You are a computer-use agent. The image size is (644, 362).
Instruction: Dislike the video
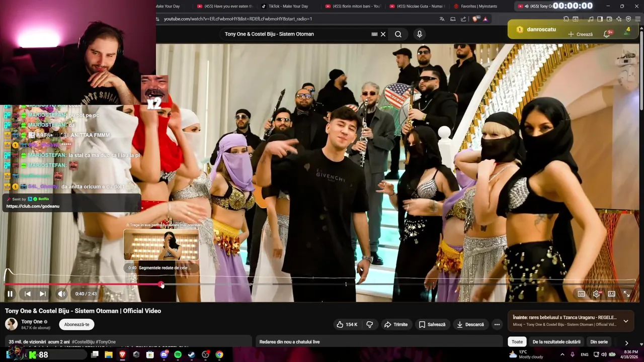pyautogui.click(x=369, y=324)
